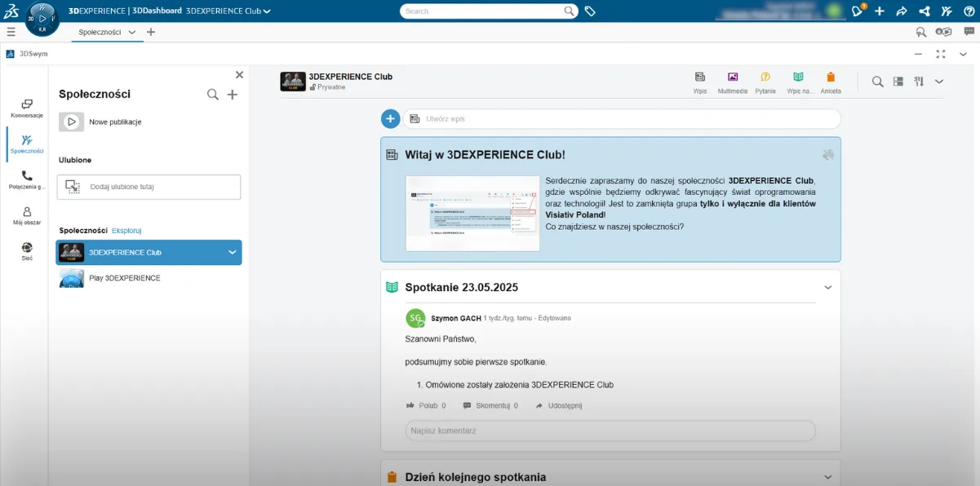
Task: Open Sieć in left sidebar
Action: point(27,251)
